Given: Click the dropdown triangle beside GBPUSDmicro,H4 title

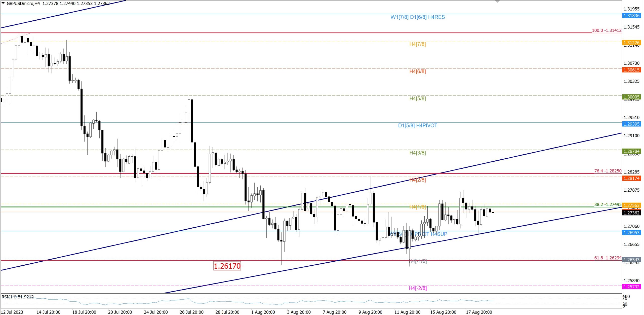Looking at the screenshot, I should tap(3, 3).
